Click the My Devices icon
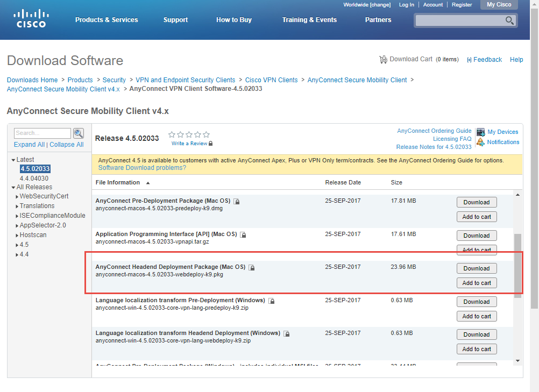539x392 pixels. click(x=480, y=132)
